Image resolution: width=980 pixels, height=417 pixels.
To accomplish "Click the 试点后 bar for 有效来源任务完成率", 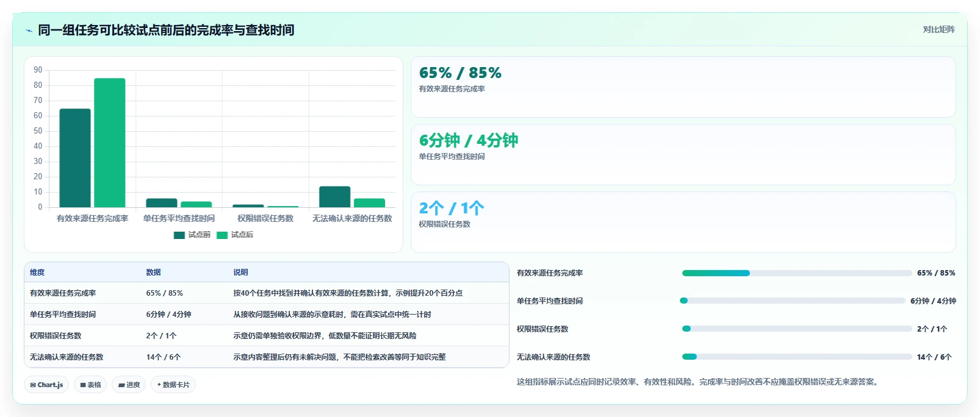I will point(110,143).
